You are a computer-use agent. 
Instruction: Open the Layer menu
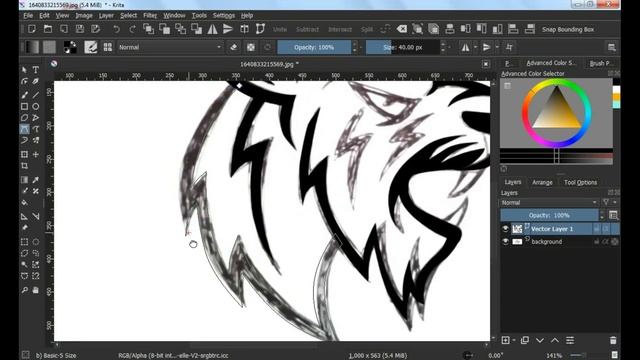point(106,16)
